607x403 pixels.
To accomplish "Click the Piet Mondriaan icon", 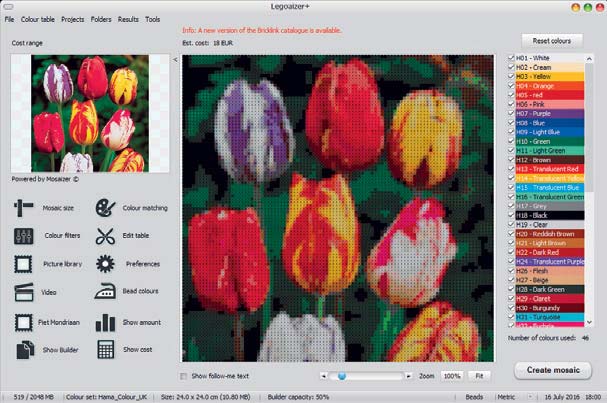I will [23, 322].
